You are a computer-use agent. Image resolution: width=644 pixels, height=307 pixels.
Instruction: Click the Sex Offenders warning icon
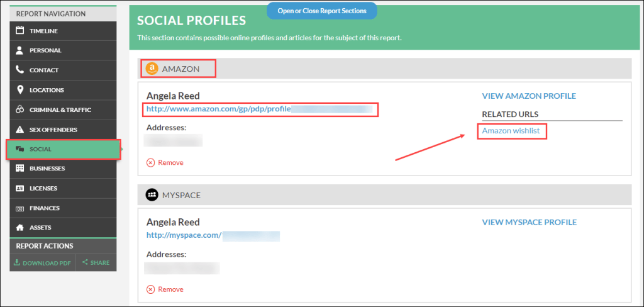pos(19,130)
